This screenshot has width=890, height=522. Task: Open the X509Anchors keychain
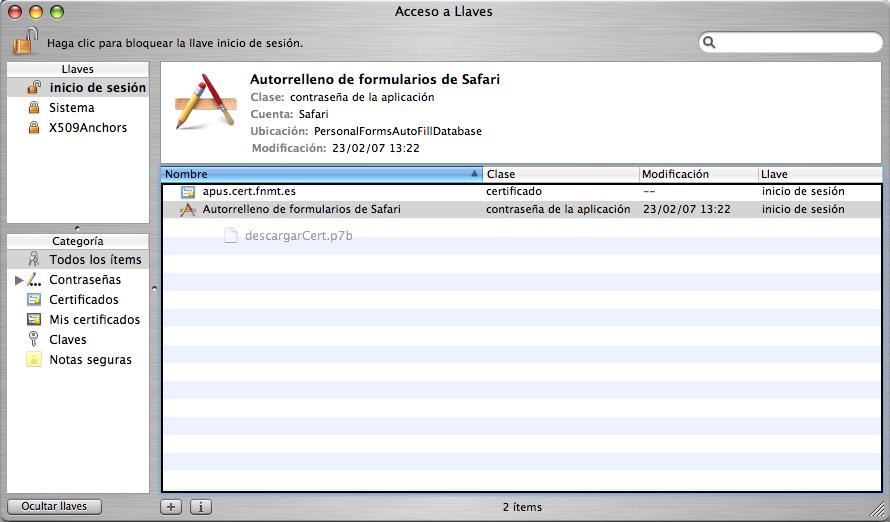(78, 127)
